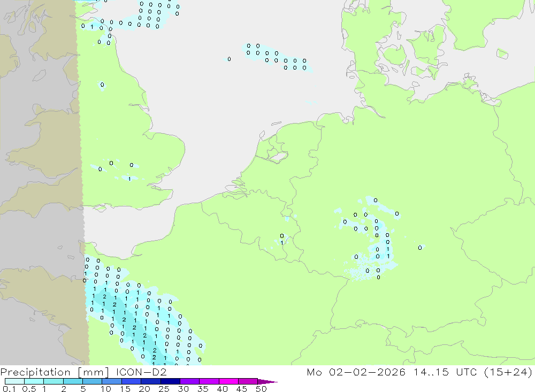Image resolution: width=535 pixels, height=392 pixels.
Task: Click the '0.1' legend scale value
Action: 9,389
